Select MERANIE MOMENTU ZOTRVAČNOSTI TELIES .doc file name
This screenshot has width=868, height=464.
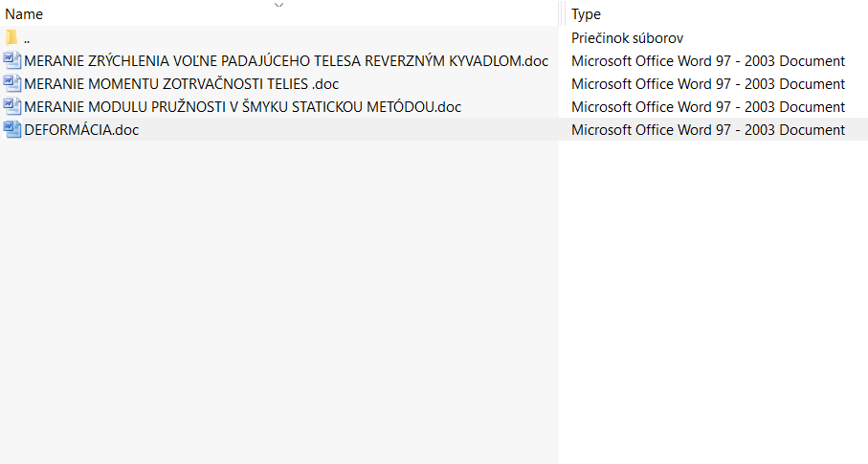(182, 84)
